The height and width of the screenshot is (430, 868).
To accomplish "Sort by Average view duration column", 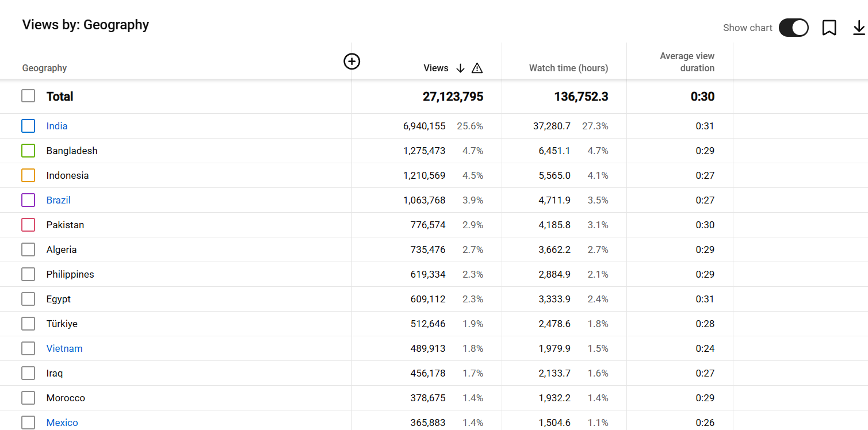I will point(687,62).
